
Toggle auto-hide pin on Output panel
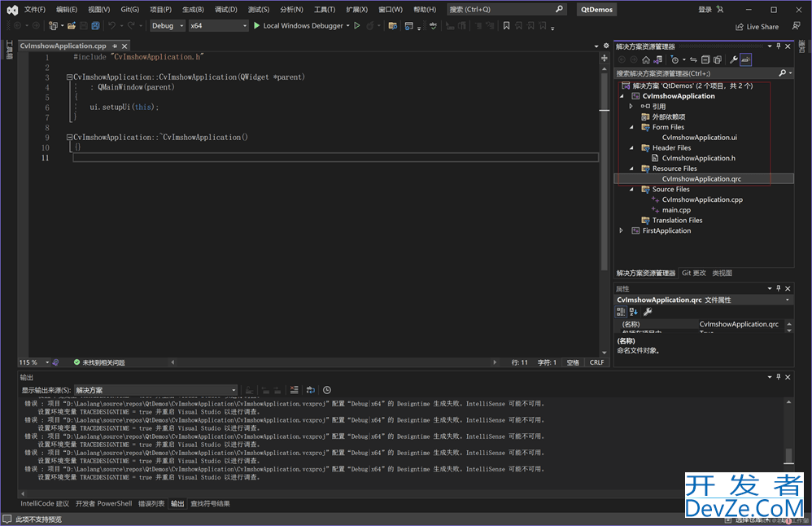click(779, 377)
